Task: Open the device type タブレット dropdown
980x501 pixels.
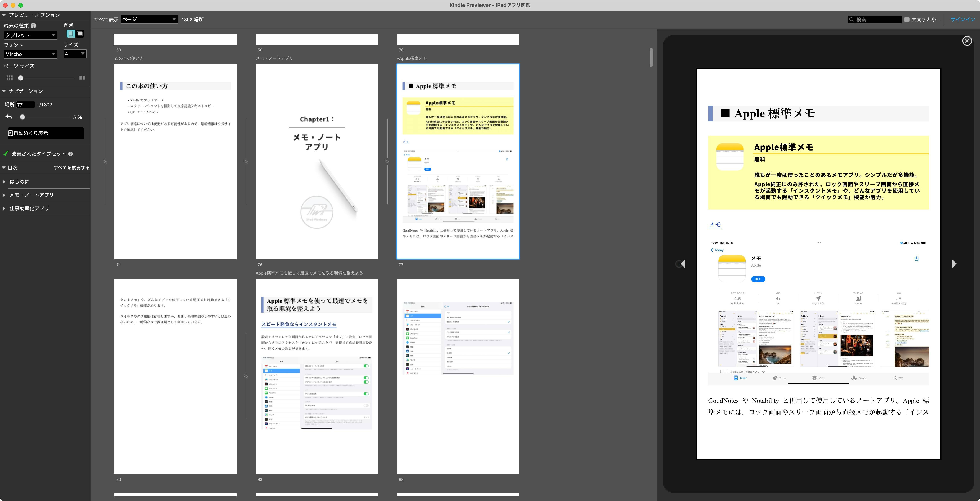Action: tap(30, 35)
